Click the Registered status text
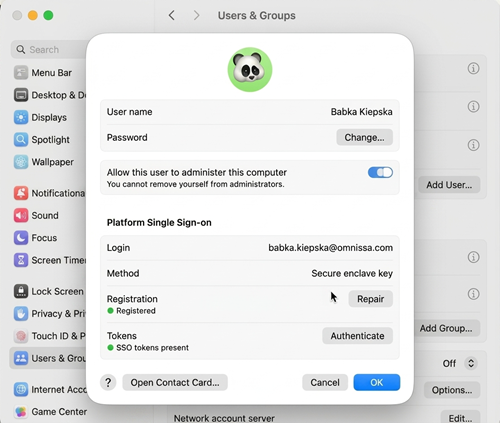This screenshot has width=500, height=423. click(x=136, y=311)
